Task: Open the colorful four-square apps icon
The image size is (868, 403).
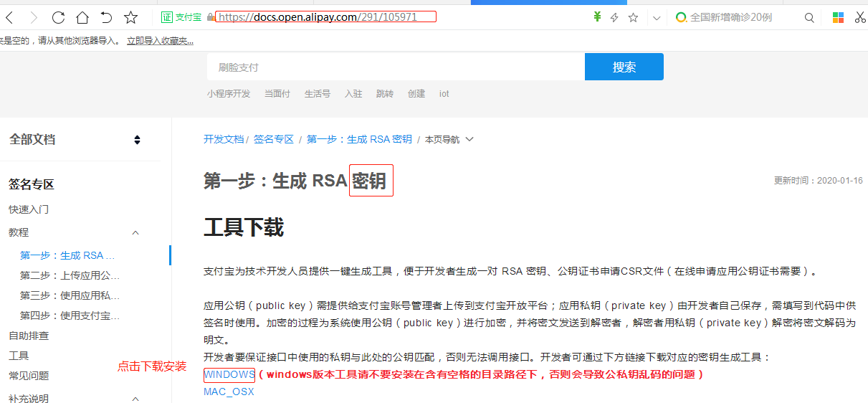Action: 838,17
